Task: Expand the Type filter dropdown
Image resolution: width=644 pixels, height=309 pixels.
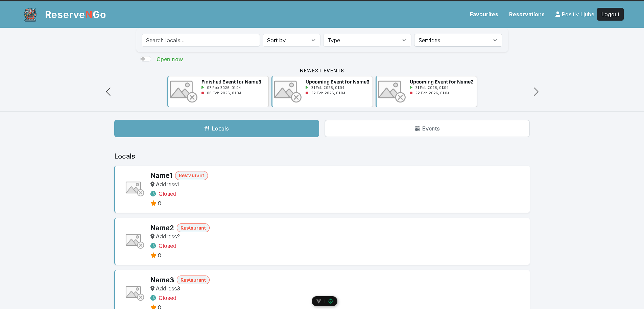Action: pyautogui.click(x=367, y=40)
